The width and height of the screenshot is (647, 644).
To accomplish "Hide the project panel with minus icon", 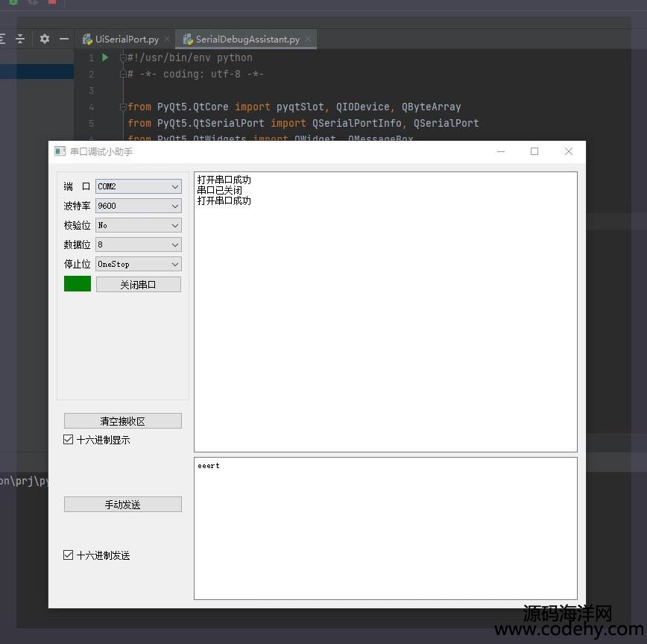I will [64, 39].
